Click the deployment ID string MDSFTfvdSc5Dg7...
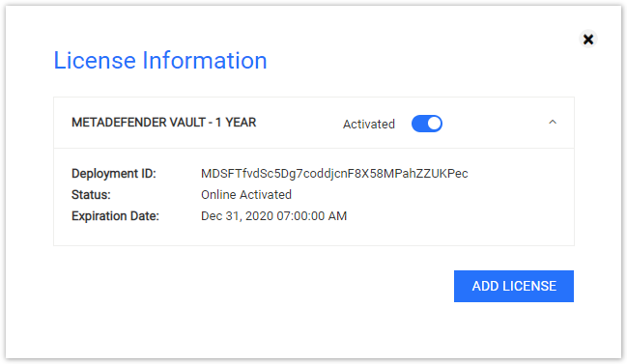Viewport: 627px width, 364px height. (334, 174)
